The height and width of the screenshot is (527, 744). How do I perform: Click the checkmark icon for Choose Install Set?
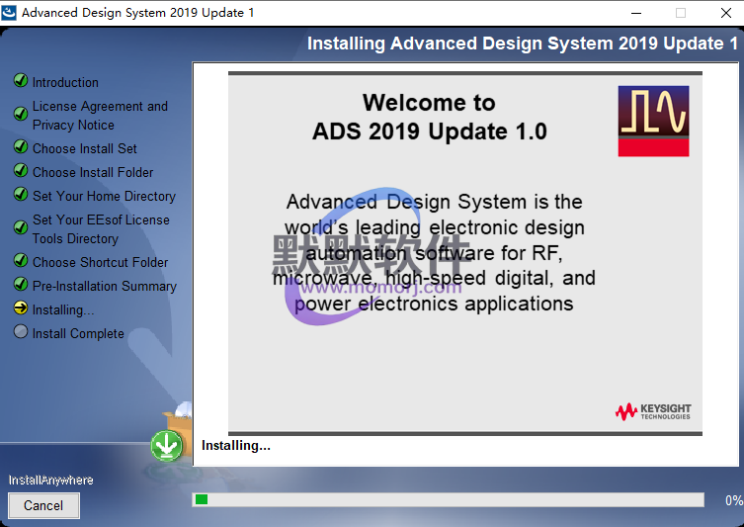20,148
